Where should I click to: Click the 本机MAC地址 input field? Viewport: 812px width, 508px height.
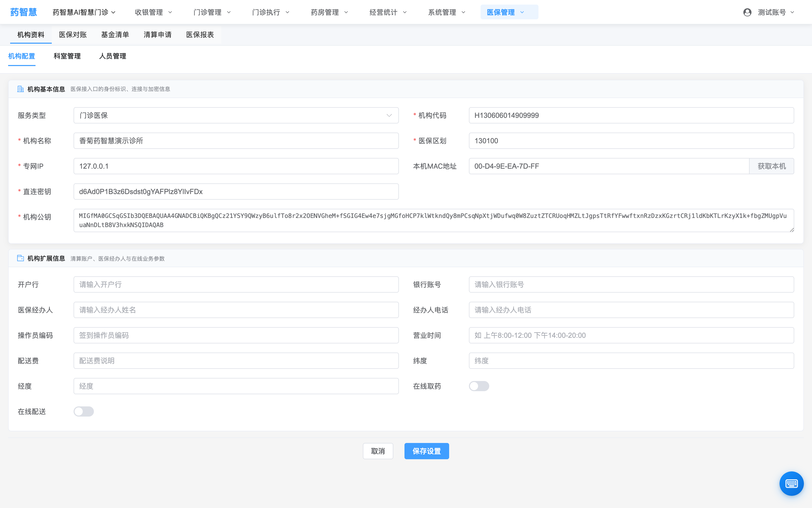click(x=609, y=166)
